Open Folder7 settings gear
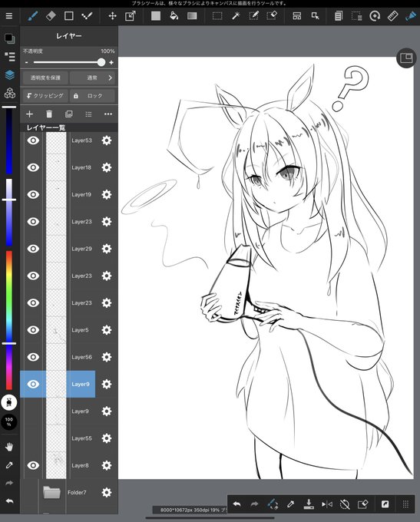 (x=107, y=492)
